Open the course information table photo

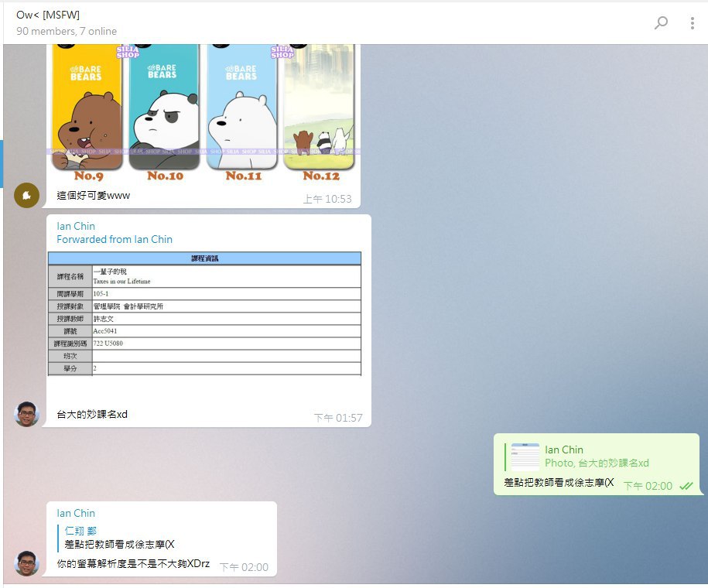204,313
